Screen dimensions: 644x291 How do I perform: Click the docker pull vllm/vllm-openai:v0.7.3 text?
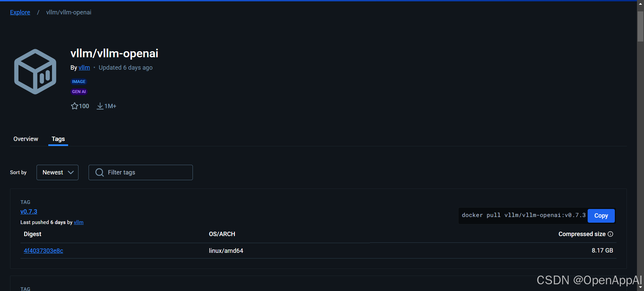pos(524,215)
